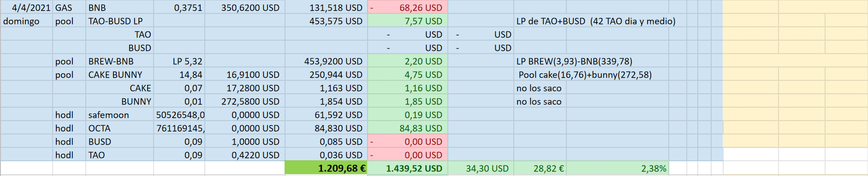The image size is (868, 176).
Task: Click the 'domingo' weekday cell
Action: click(27, 21)
